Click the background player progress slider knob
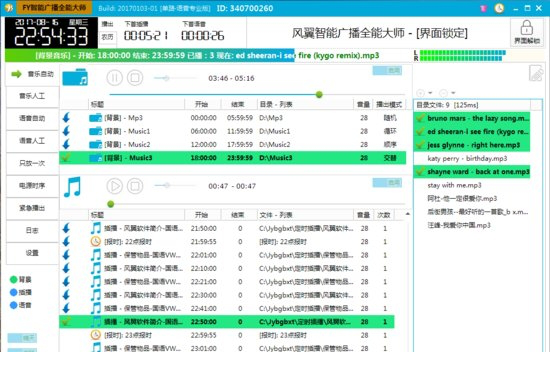Screen dimensions: 550x366 (319, 94)
